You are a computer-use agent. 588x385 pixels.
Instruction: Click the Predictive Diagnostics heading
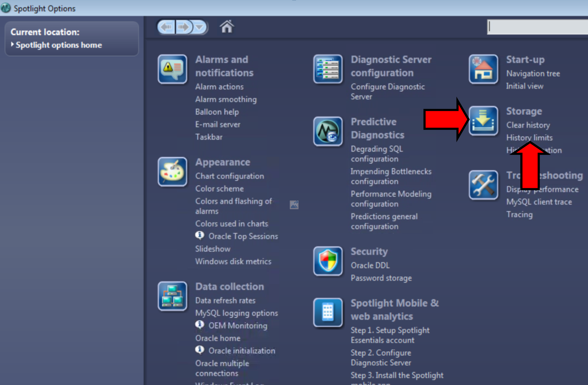(x=377, y=128)
